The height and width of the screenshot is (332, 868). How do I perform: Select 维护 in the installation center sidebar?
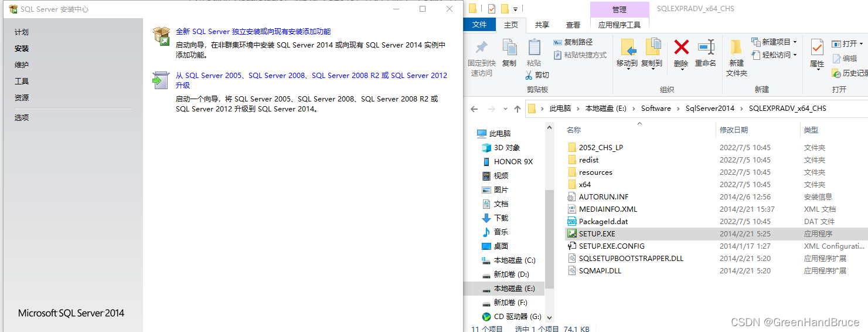(22, 65)
